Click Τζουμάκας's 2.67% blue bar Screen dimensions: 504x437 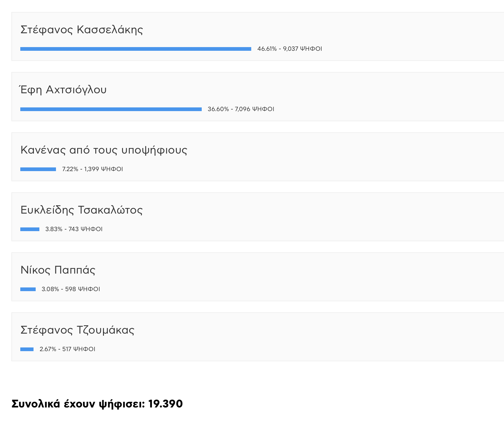27,349
